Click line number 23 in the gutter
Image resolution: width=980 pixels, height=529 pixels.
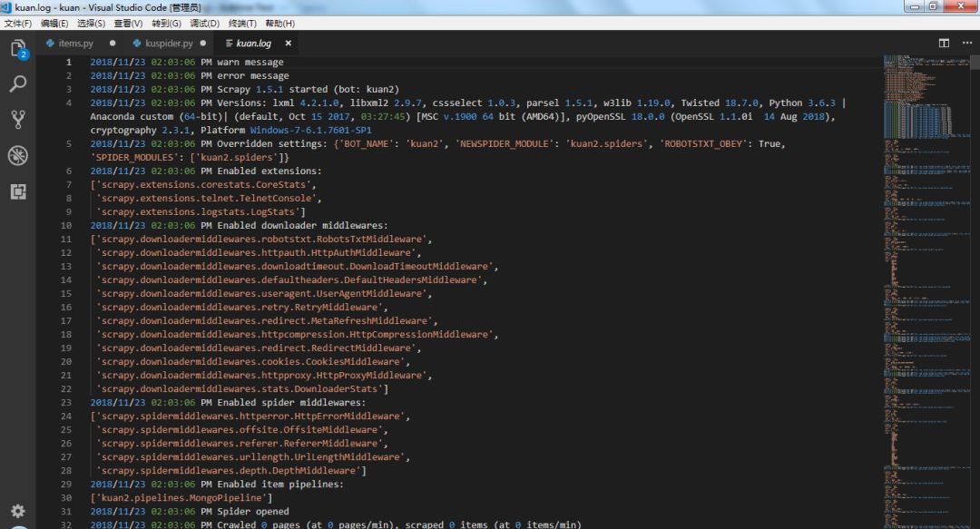(66, 403)
